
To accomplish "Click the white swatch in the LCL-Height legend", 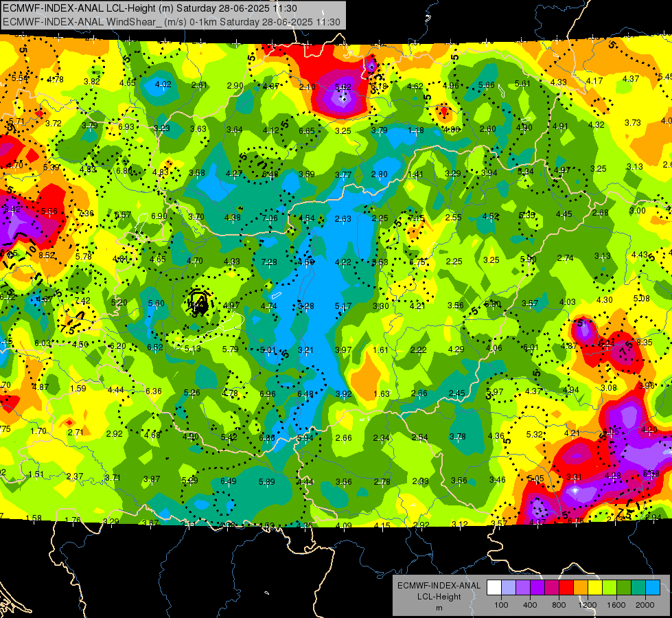I will click(494, 588).
